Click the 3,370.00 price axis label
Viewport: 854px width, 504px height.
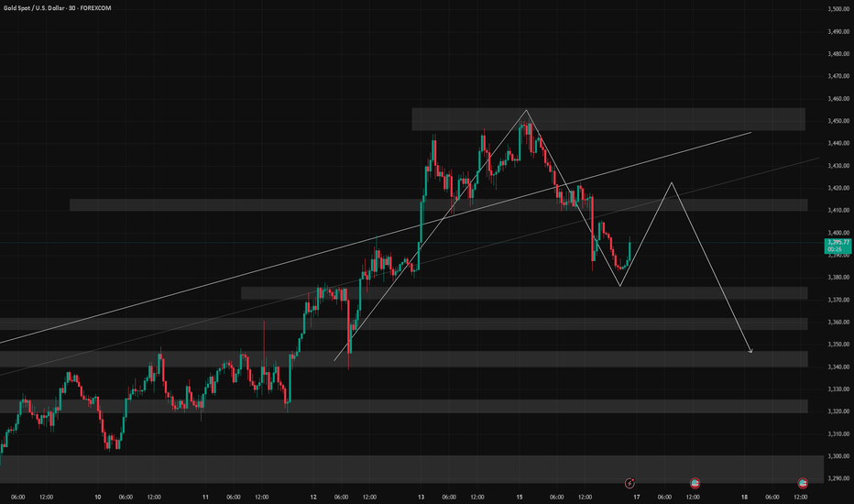point(838,300)
